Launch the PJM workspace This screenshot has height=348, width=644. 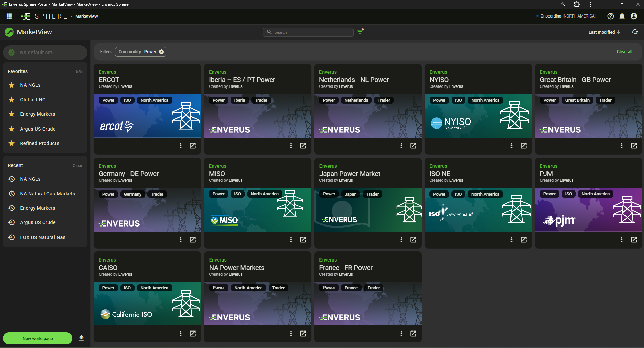634,240
